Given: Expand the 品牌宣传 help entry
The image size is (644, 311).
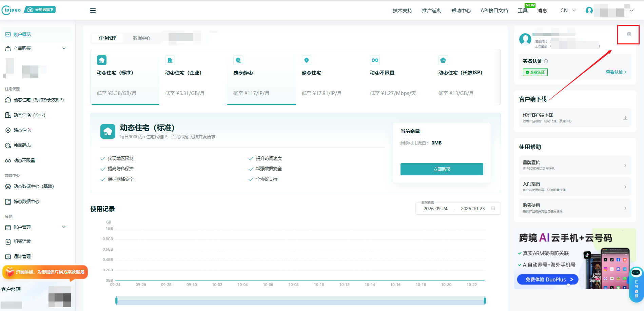Looking at the screenshot, I should (x=575, y=165).
